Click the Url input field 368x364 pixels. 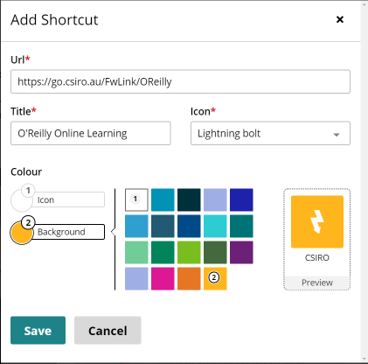[180, 81]
